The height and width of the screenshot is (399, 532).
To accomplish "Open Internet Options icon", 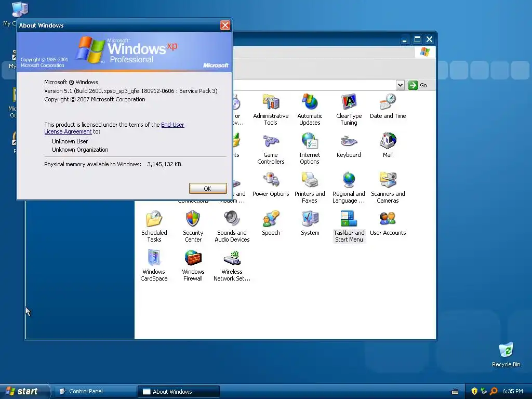I will 310,148.
